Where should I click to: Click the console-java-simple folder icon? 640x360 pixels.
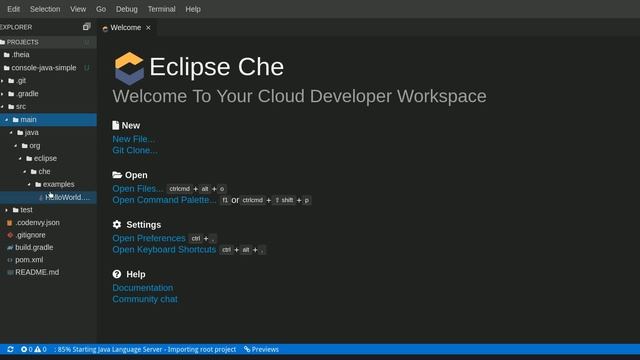click(x=7, y=68)
